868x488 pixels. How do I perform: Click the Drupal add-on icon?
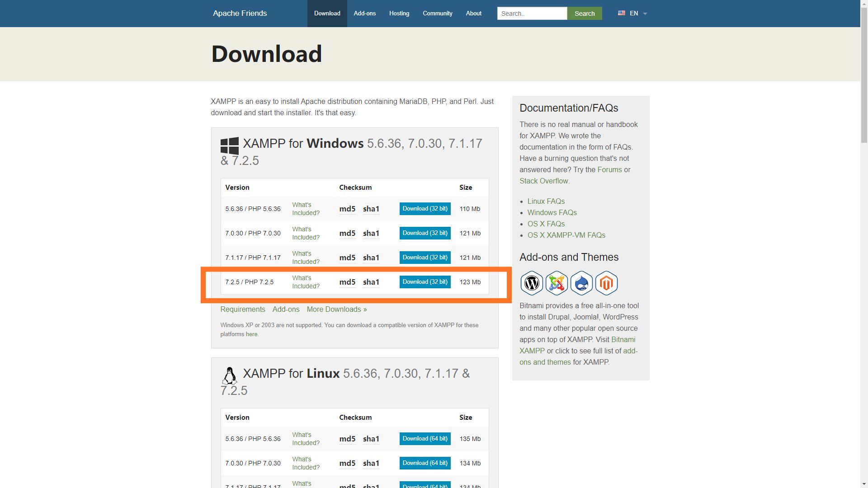[581, 283]
